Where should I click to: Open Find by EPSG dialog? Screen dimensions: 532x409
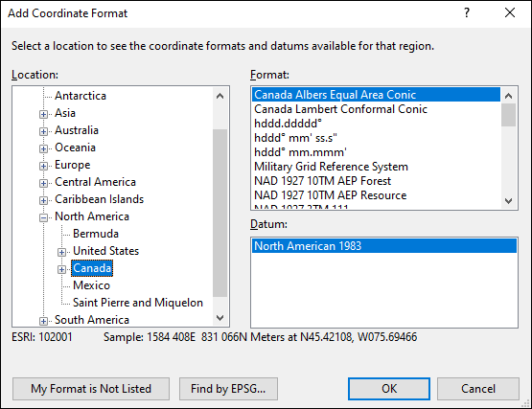coord(228,389)
